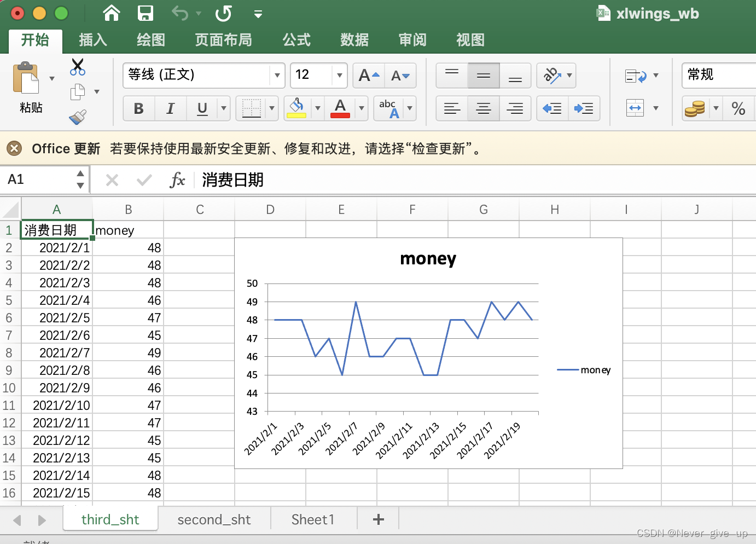Open the 插入 ribbon tab
756x544 pixels.
point(93,40)
